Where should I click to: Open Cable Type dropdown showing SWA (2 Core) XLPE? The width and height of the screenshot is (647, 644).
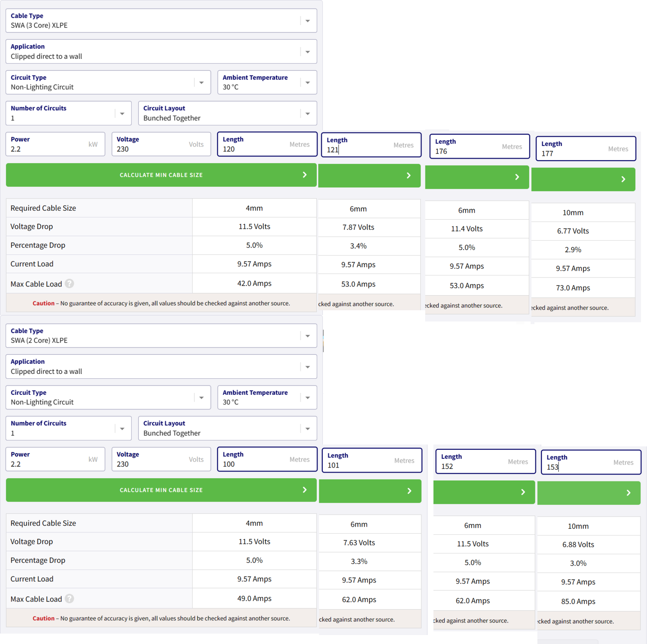161,336
